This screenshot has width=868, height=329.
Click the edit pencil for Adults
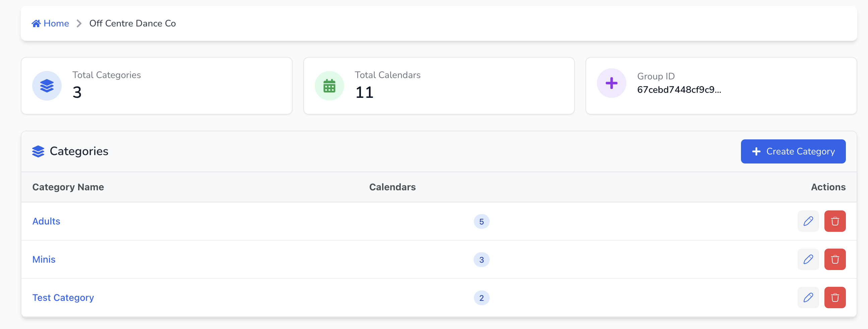pos(808,221)
